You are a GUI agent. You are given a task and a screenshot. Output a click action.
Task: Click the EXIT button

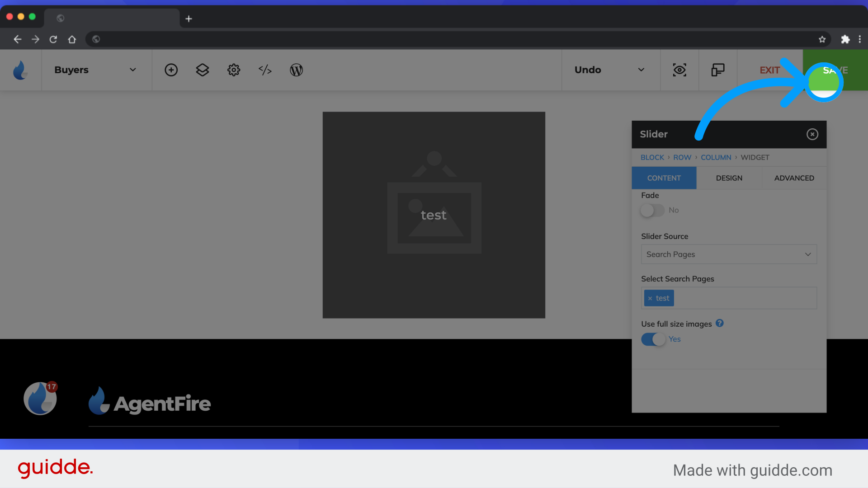point(769,70)
